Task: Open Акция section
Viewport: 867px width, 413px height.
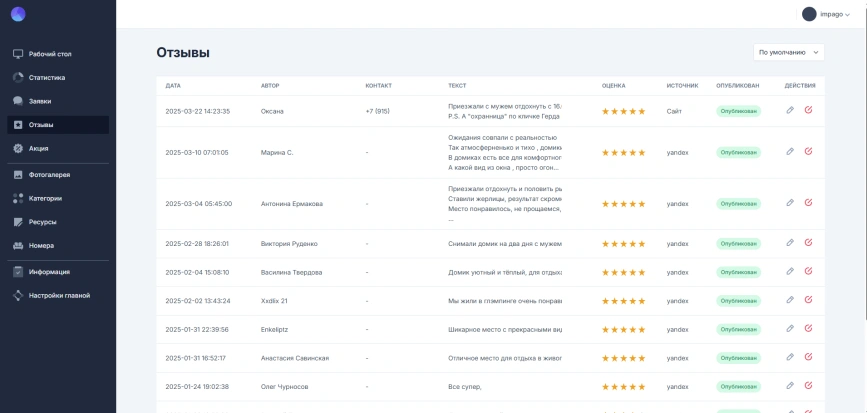Action: click(58, 148)
